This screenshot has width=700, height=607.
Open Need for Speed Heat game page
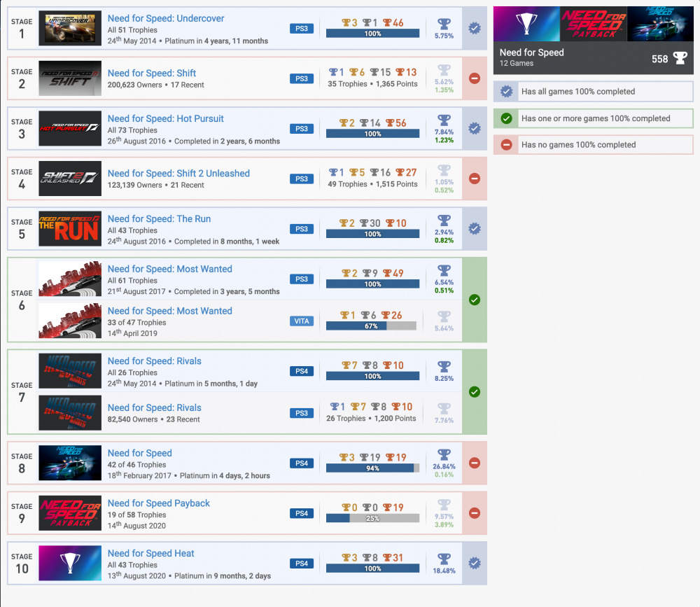pos(151,554)
